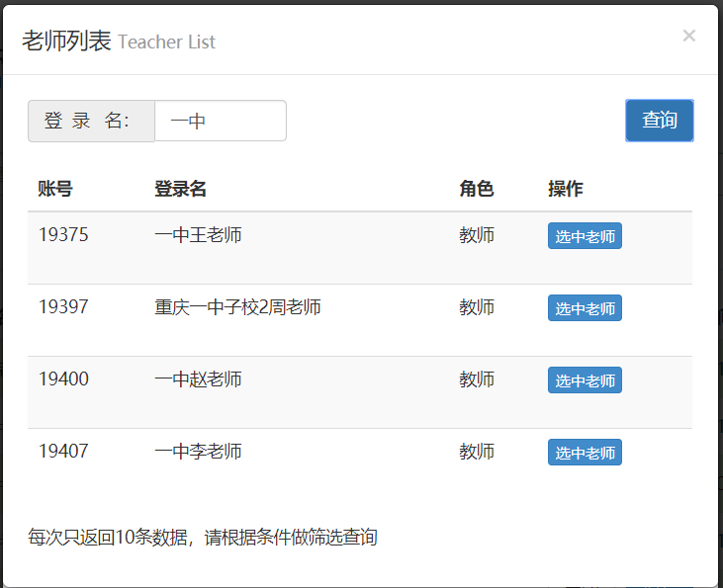The height and width of the screenshot is (588, 723).
Task: Select teacher 重庆一中子校2周老师 with 选中老师 button
Action: click(x=585, y=307)
